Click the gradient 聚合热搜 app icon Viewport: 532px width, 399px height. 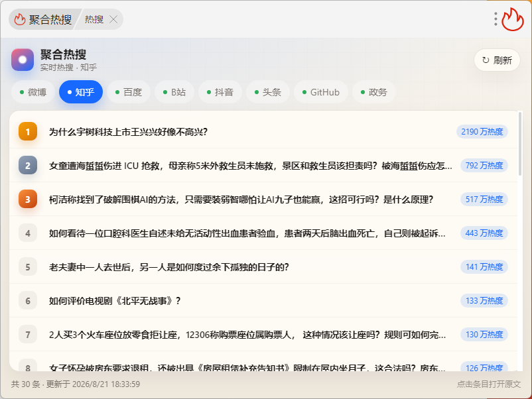tap(23, 60)
